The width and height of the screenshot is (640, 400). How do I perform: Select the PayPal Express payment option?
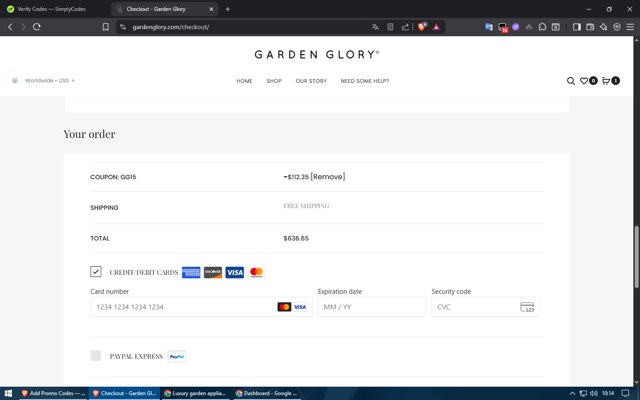click(96, 356)
